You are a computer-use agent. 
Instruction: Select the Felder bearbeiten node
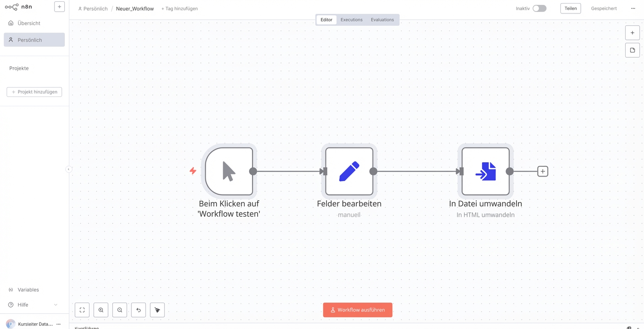(x=349, y=171)
